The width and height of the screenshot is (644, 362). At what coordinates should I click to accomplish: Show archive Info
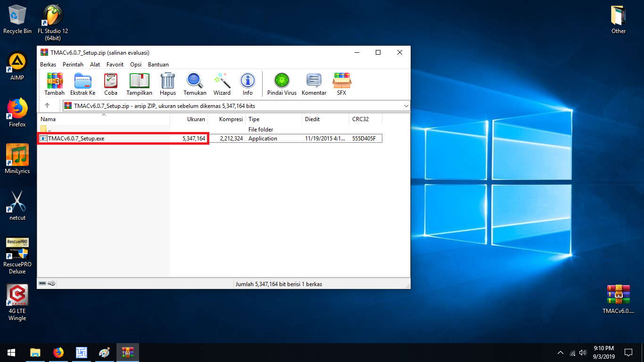click(248, 84)
